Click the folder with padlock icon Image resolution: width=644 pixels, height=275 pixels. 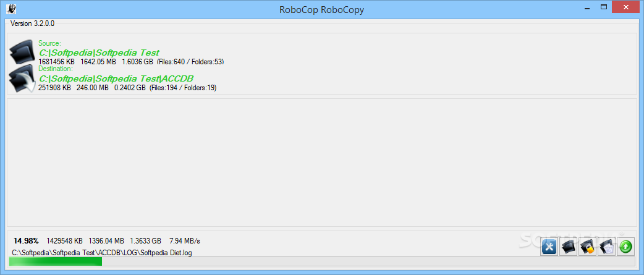(x=587, y=247)
